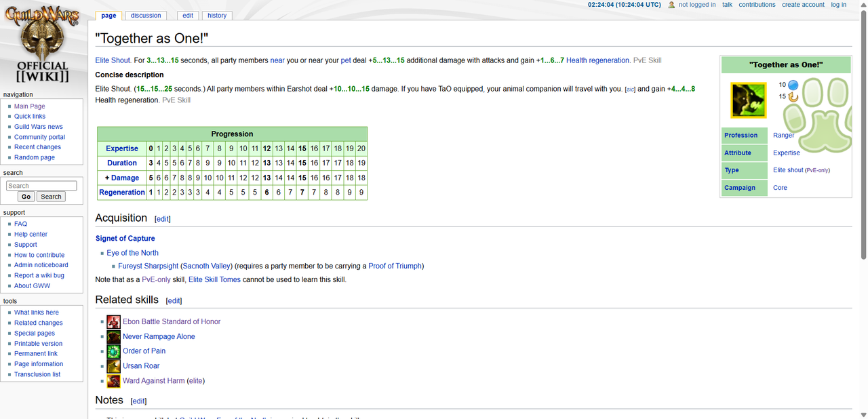Open the Admin noticeboard link

[41, 265]
